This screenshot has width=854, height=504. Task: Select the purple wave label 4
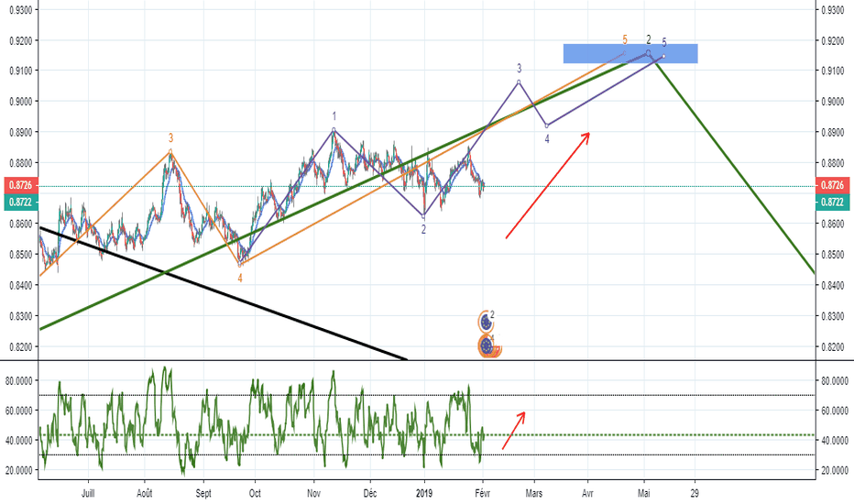[x=547, y=139]
